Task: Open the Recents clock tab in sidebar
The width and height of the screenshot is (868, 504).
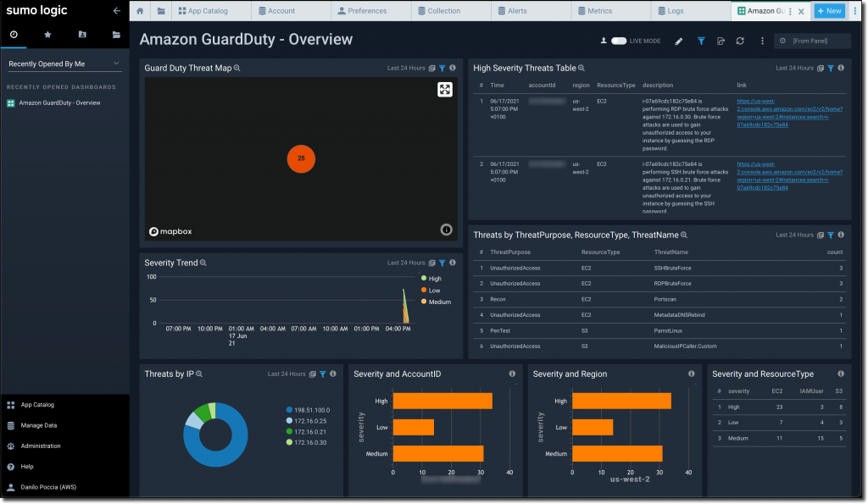Action: pyautogui.click(x=14, y=34)
